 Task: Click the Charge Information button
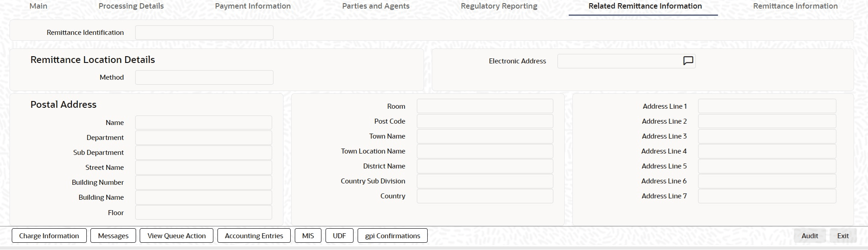point(49,236)
